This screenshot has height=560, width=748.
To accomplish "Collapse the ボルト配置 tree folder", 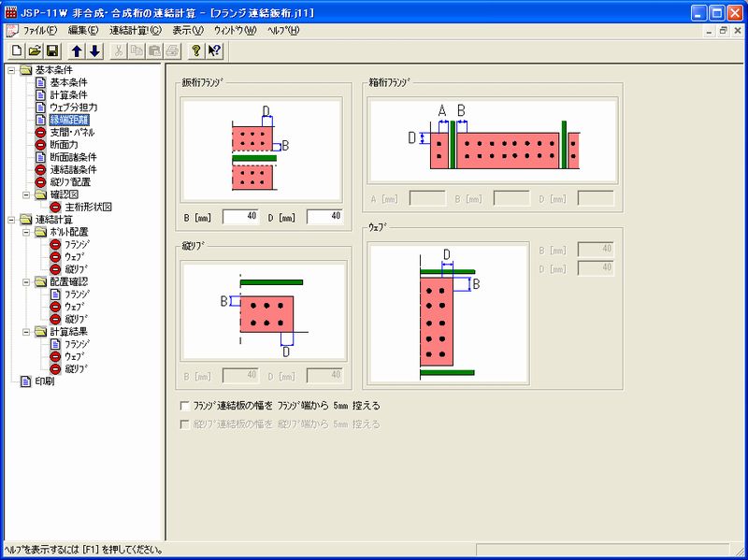I will [x=26, y=232].
